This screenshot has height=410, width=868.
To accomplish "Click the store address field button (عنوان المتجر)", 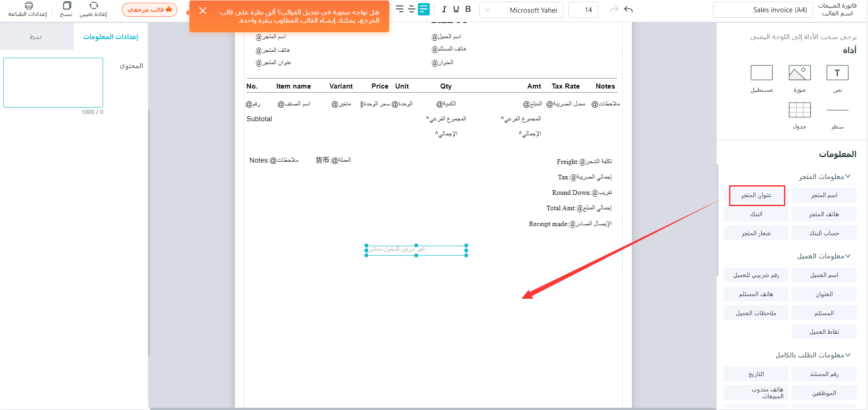I will point(756,195).
